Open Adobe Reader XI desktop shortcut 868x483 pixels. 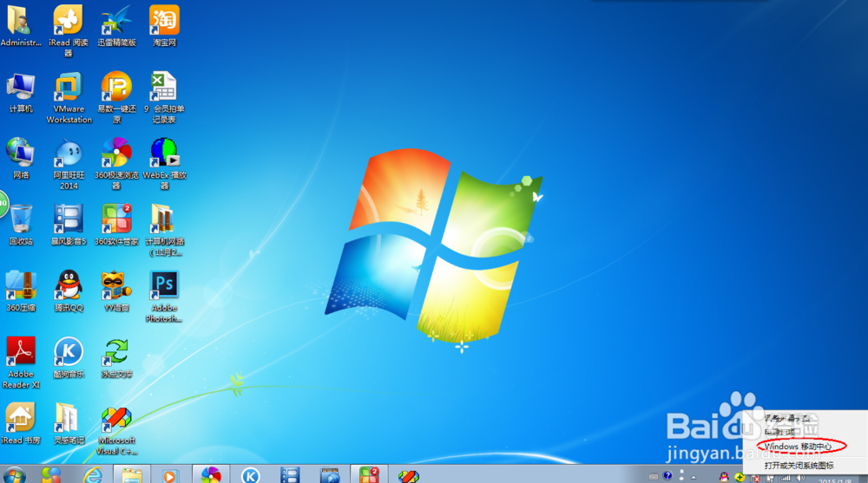21,363
